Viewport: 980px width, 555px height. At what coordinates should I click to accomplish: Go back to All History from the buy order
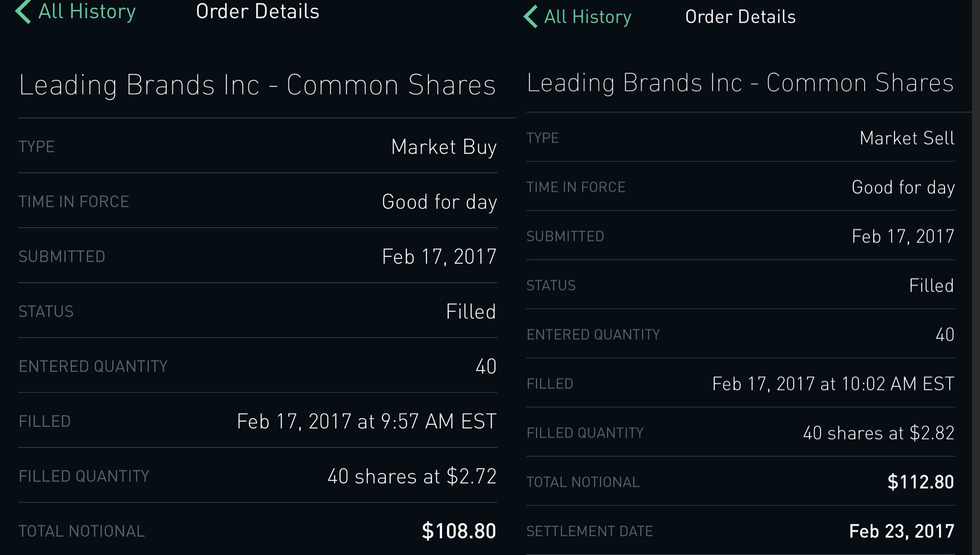tap(87, 12)
